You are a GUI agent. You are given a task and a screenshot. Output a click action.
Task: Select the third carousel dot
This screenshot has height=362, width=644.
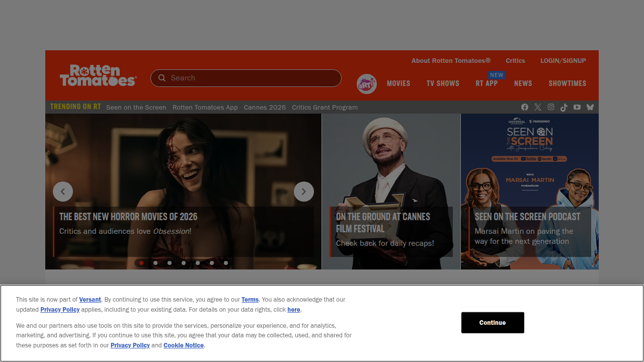tap(170, 263)
